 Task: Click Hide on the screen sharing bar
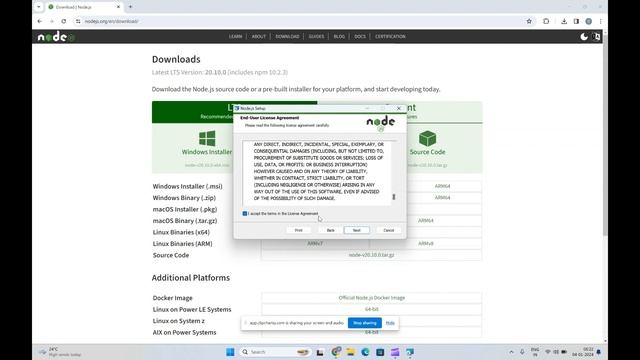(x=390, y=323)
